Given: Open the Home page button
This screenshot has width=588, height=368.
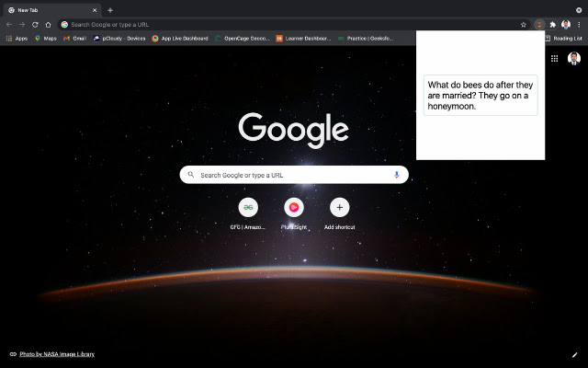Looking at the screenshot, I should [x=48, y=25].
